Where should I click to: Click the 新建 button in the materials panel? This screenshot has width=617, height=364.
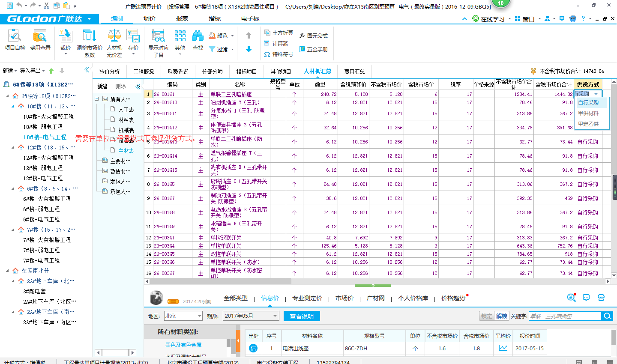pos(102,86)
